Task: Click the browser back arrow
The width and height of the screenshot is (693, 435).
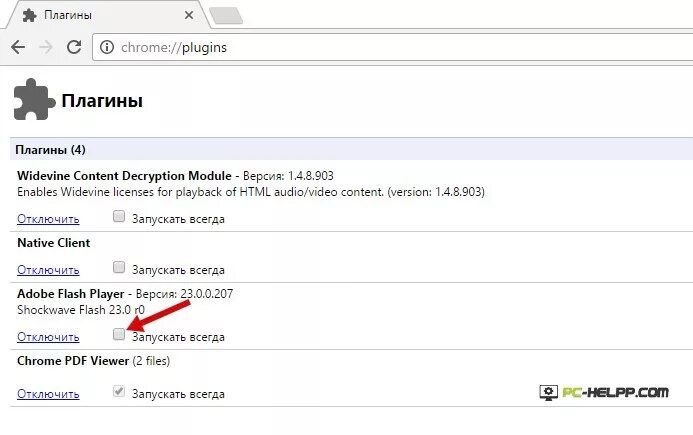Action: (18, 47)
